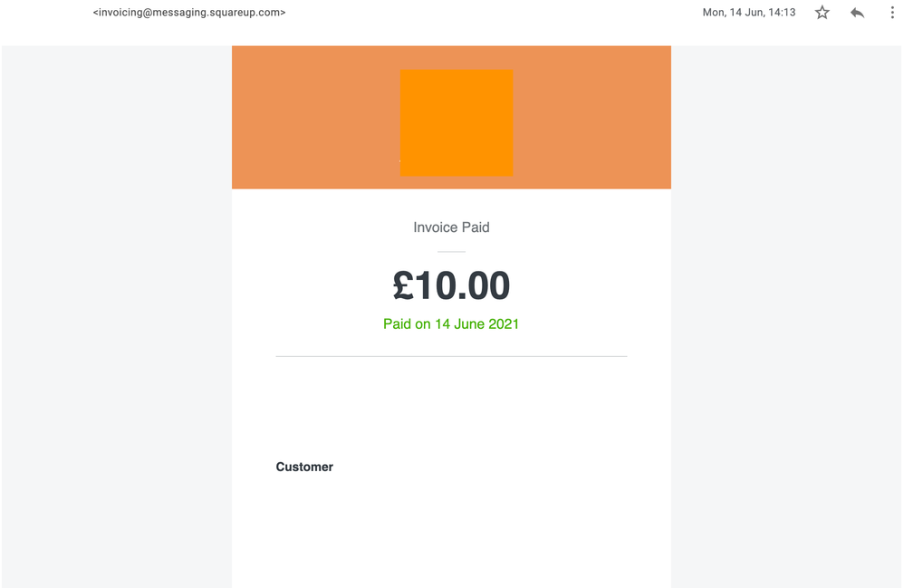Click the pound sign in the amount
This screenshot has height=588, width=904.
(404, 285)
